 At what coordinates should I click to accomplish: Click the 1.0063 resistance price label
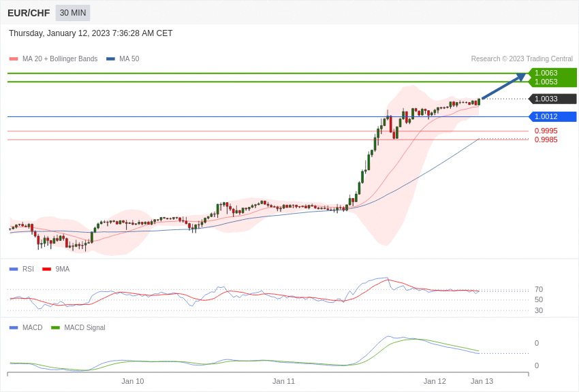(x=546, y=73)
